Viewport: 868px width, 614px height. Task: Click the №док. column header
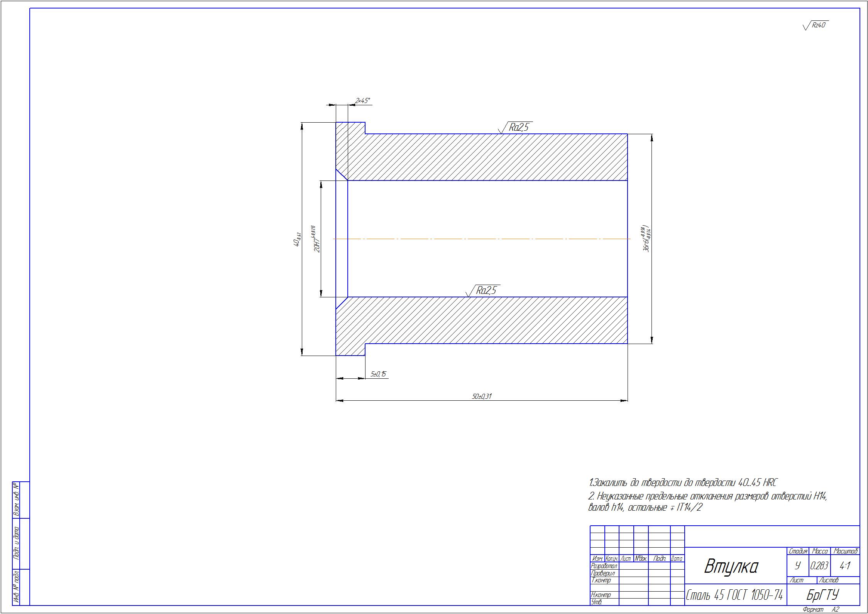point(641,558)
